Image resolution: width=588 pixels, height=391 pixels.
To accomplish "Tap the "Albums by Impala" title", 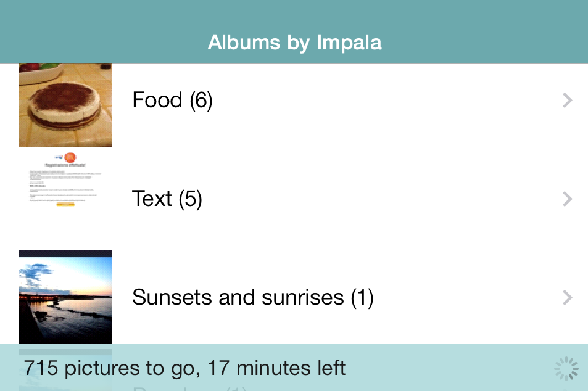I will click(x=294, y=43).
